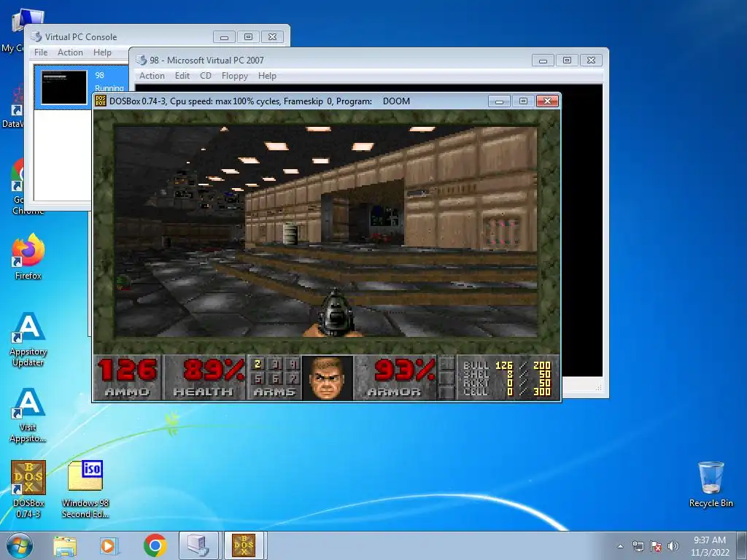Screen dimensions: 747x560
Task: Open the Floppy menu in Virtual PC 2007
Action: [x=235, y=76]
